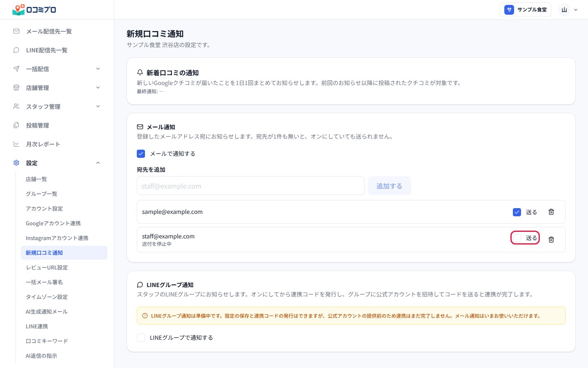Screen dimensions: 588x368
Task: Enable LINEグループで通知する checkbox
Action: (x=141, y=338)
